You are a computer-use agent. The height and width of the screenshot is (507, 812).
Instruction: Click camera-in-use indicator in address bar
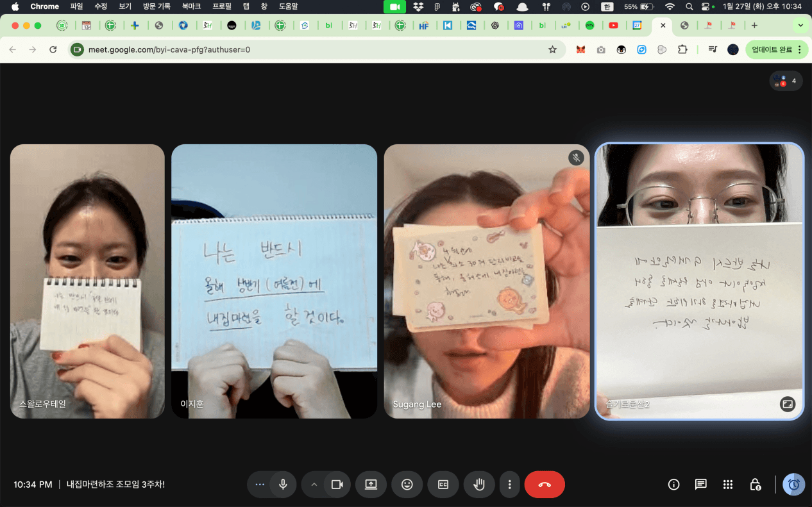pos(78,49)
